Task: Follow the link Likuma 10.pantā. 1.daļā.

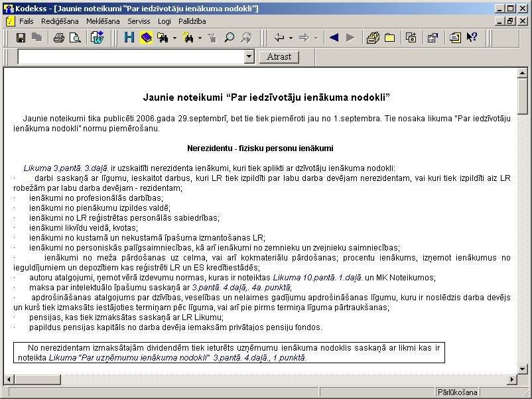Action: pyautogui.click(x=318, y=278)
